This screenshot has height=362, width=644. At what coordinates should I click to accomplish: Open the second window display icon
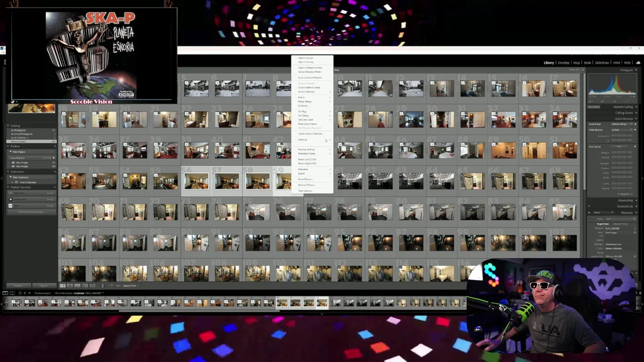[x=12, y=293]
